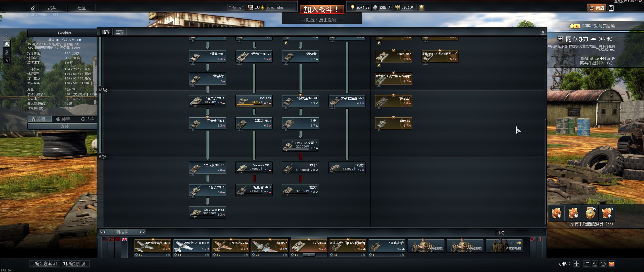Open the 战斗 menu
The image size is (644, 272).
[x=52, y=8]
